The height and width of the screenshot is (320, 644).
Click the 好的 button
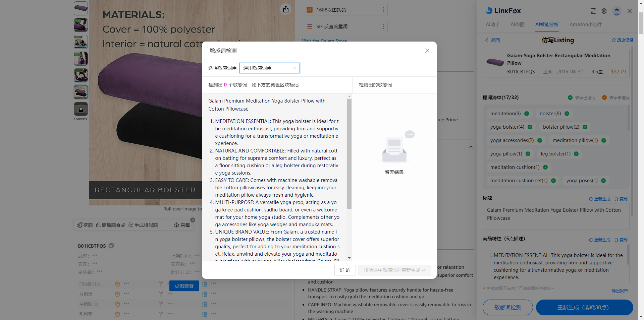[345, 270]
